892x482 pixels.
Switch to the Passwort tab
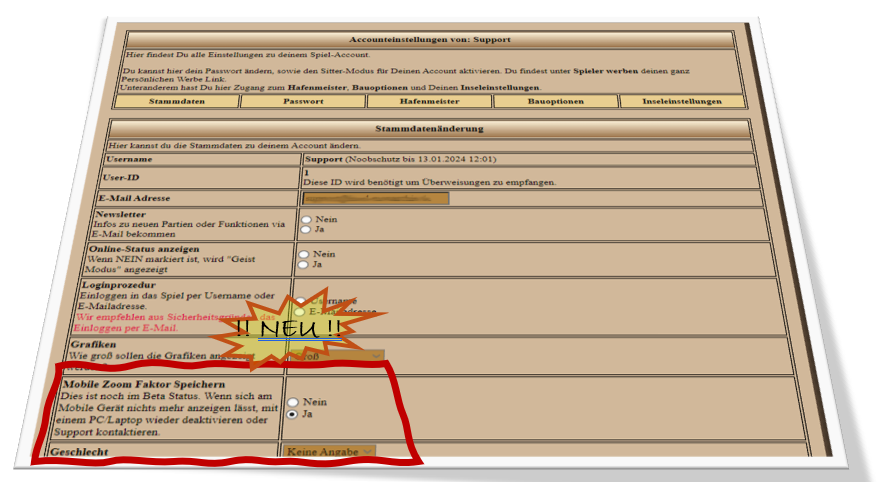[302, 101]
